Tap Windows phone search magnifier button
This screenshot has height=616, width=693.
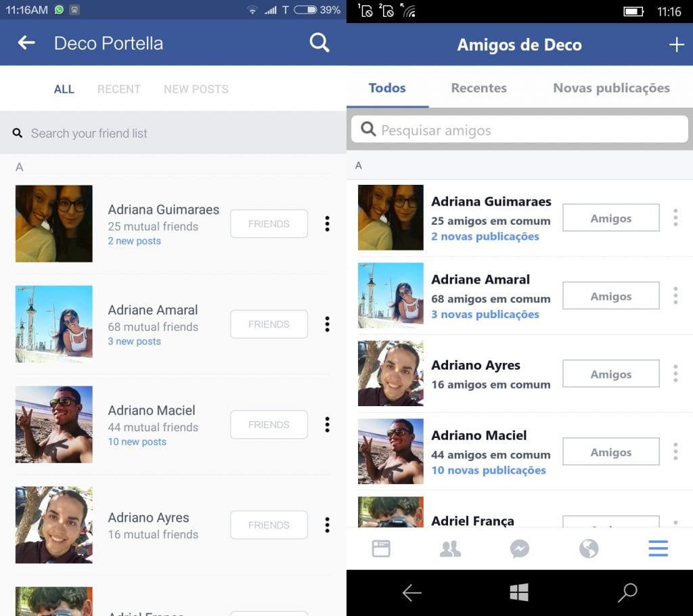[627, 592]
